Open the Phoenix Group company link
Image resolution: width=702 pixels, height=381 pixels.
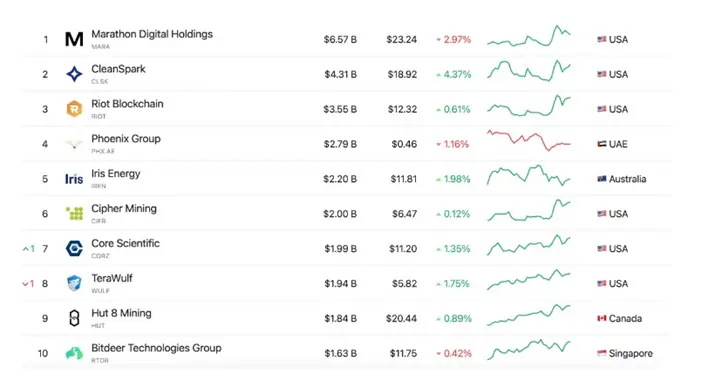(126, 139)
